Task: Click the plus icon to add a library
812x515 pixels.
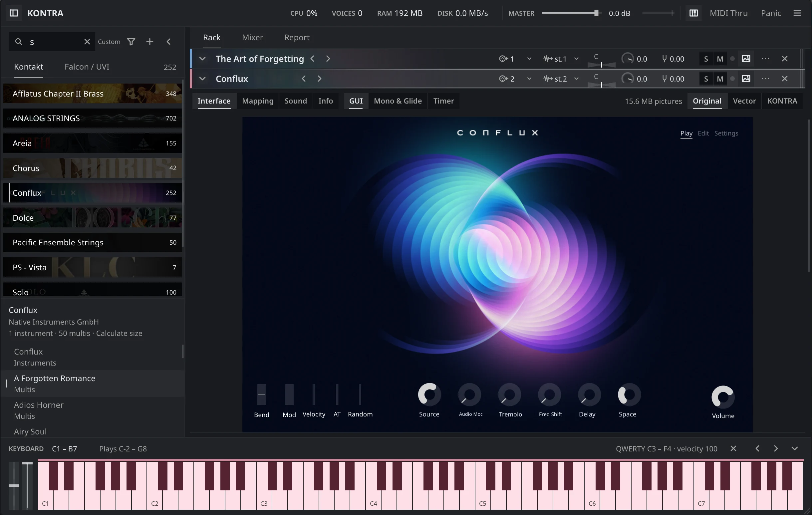Action: tap(150, 42)
